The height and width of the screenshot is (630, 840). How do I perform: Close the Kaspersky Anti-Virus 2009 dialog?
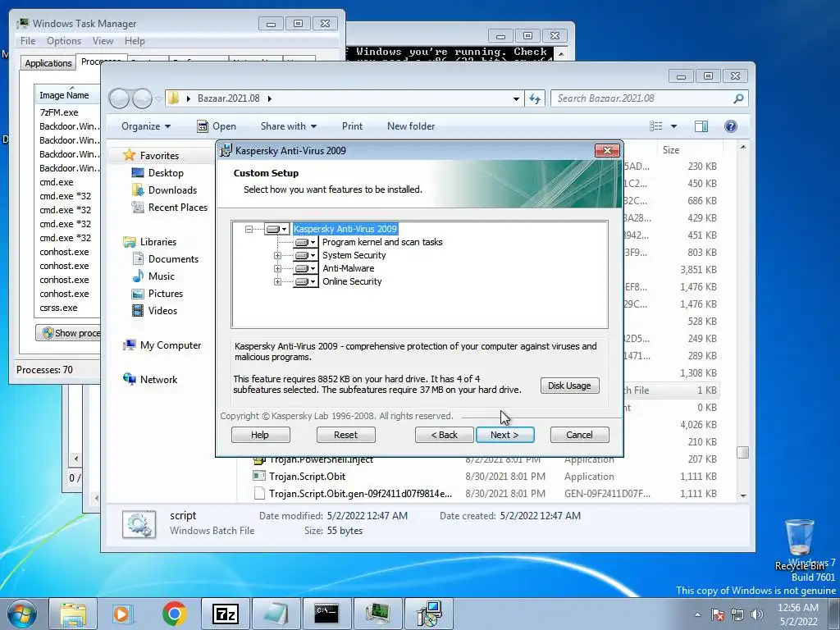pyautogui.click(x=607, y=151)
